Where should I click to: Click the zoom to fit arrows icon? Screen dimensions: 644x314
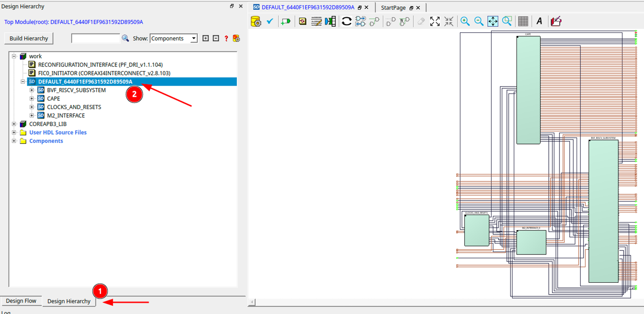pyautogui.click(x=435, y=22)
